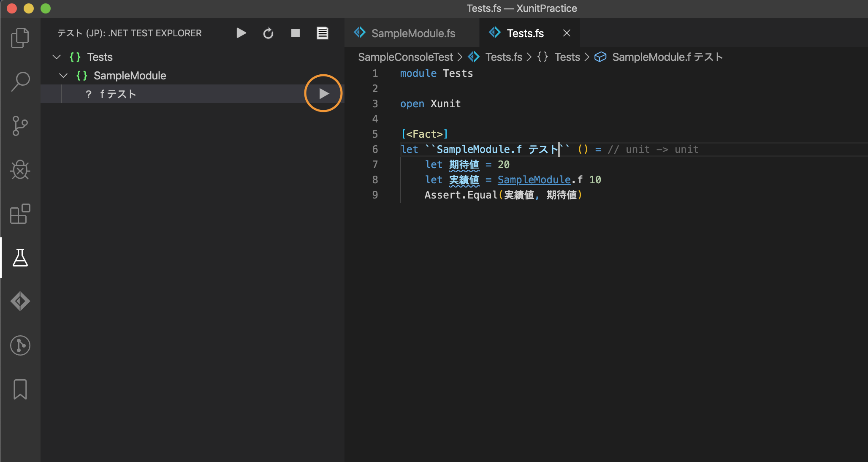Select the f テスト test row
868x462 pixels.
click(193, 94)
